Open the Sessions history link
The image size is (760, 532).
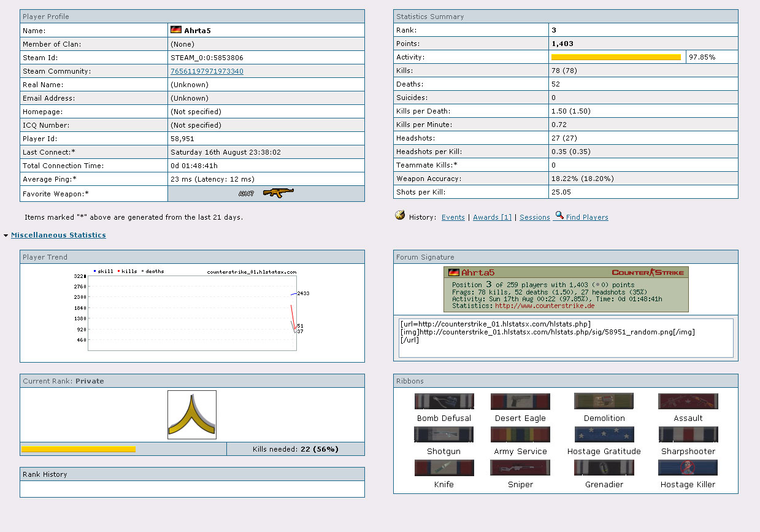534,217
